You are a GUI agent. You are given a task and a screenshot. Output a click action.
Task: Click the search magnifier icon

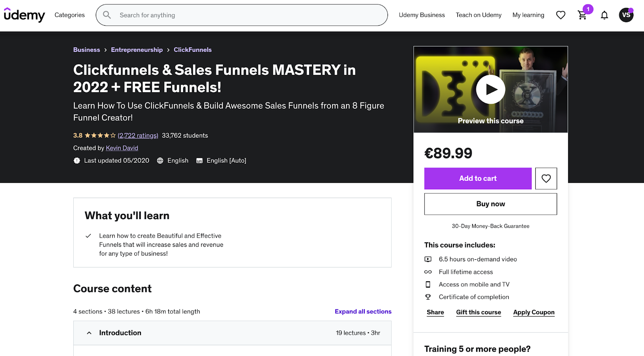click(x=107, y=15)
